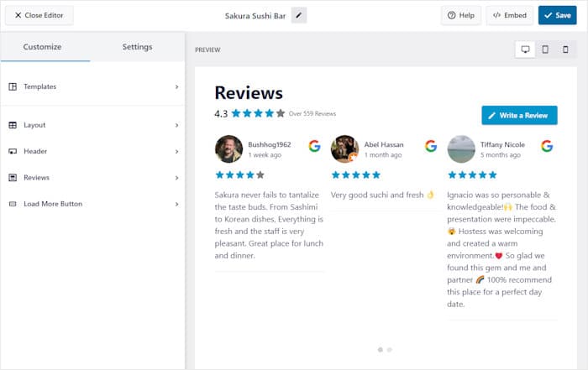
Task: Expand the Layout section chevron
Action: tap(176, 126)
